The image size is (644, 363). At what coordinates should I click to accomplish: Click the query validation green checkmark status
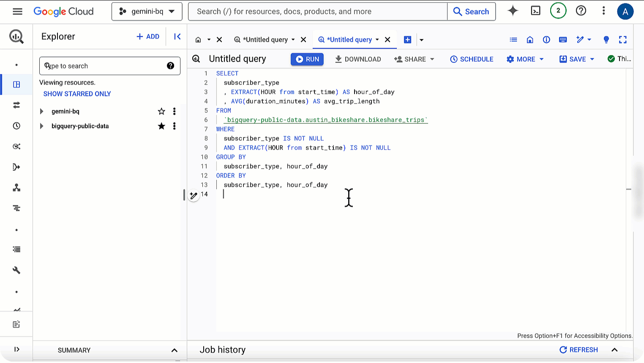tap(611, 59)
